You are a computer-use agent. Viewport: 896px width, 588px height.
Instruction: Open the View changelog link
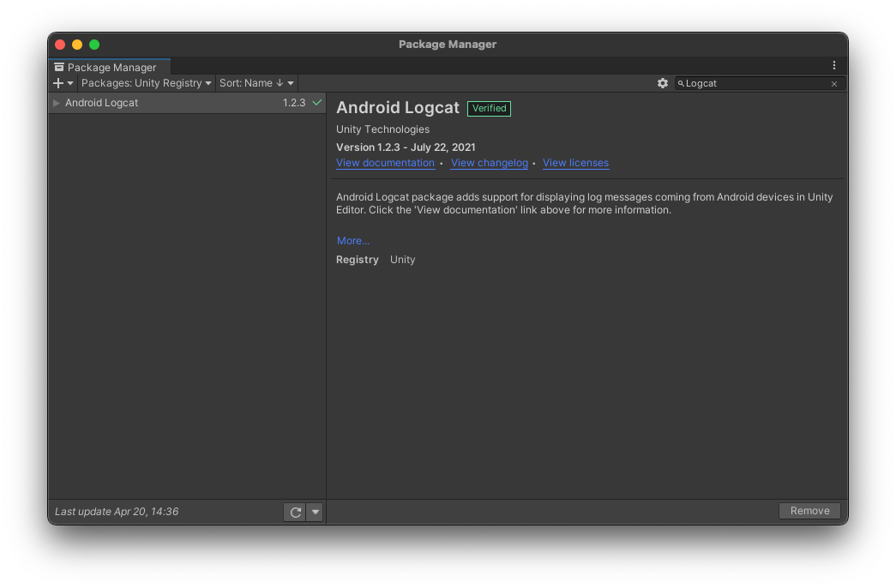[489, 162]
